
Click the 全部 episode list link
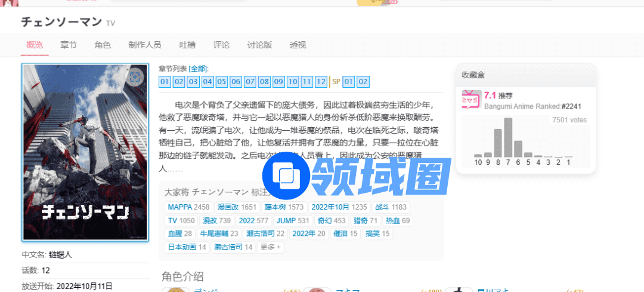pyautogui.click(x=198, y=69)
